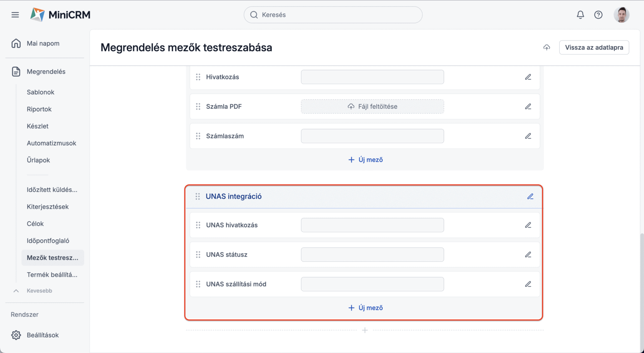
Task: Click Fájl feltöltése upload area
Action: click(372, 106)
